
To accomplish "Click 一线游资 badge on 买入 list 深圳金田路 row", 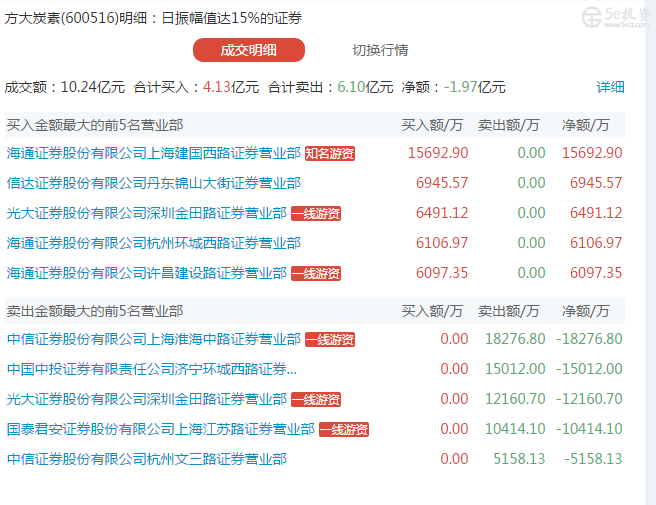I will coord(316,214).
